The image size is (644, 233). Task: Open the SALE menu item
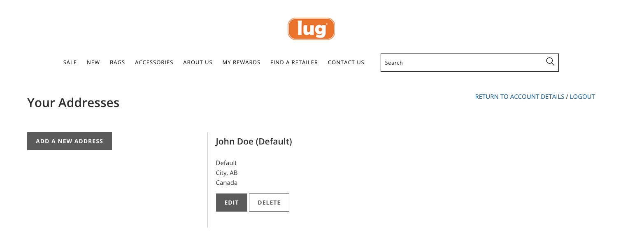point(70,63)
